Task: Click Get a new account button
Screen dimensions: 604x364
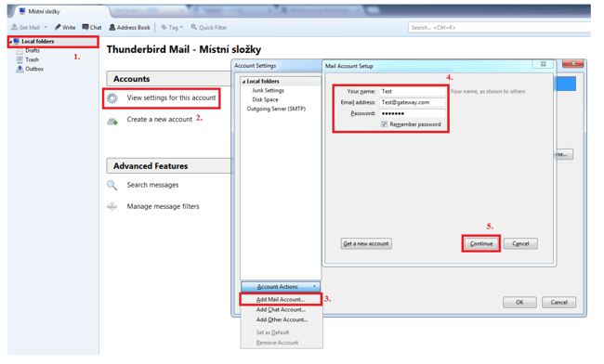Action: pos(366,243)
